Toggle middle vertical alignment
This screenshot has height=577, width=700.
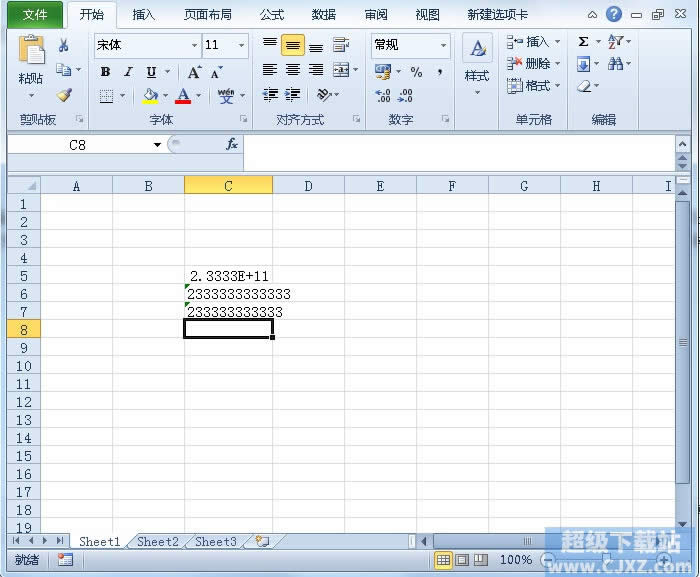[x=293, y=45]
